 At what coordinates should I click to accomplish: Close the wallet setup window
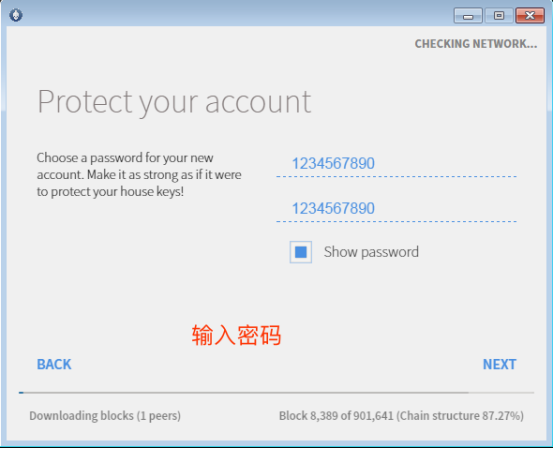tap(530, 16)
